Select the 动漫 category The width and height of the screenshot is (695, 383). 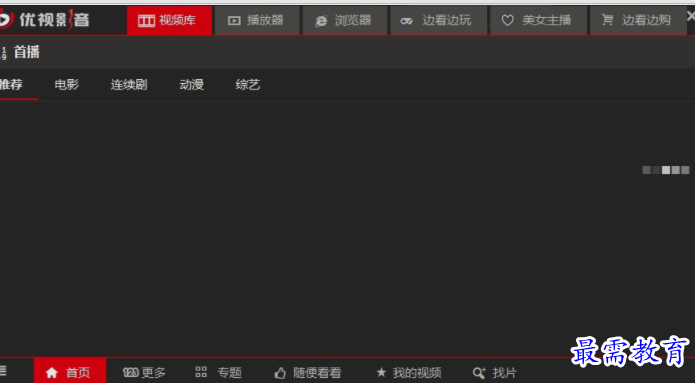(191, 84)
